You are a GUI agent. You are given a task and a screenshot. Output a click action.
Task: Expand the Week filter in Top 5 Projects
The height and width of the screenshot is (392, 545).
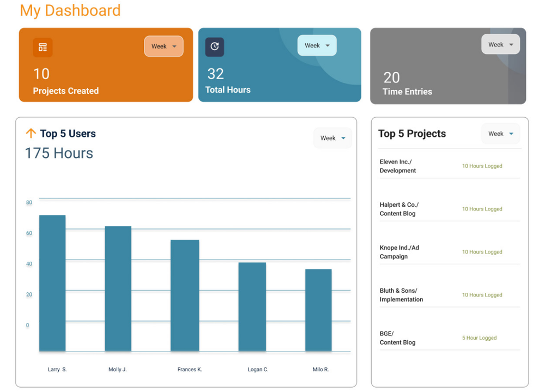[500, 134]
